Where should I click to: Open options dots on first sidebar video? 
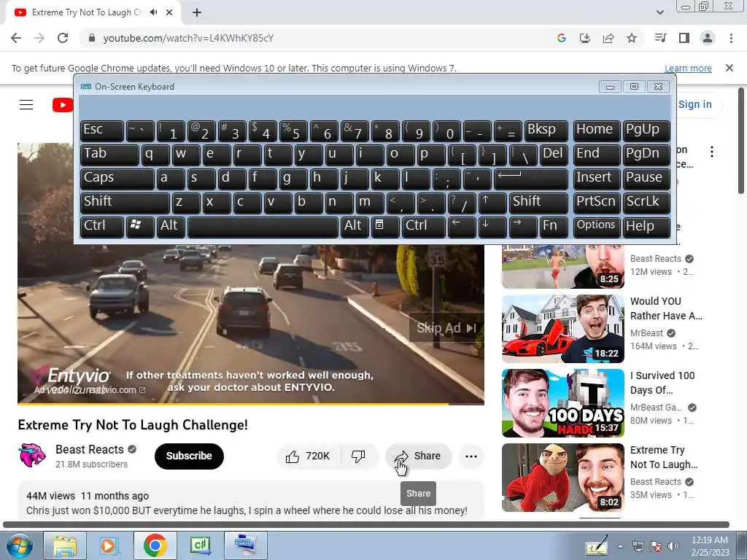712,152
